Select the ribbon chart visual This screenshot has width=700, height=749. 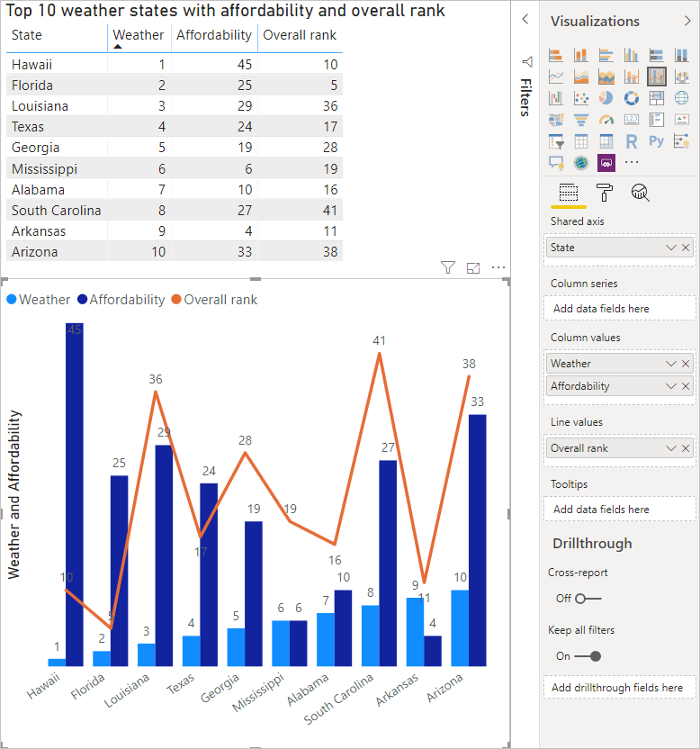(x=682, y=77)
